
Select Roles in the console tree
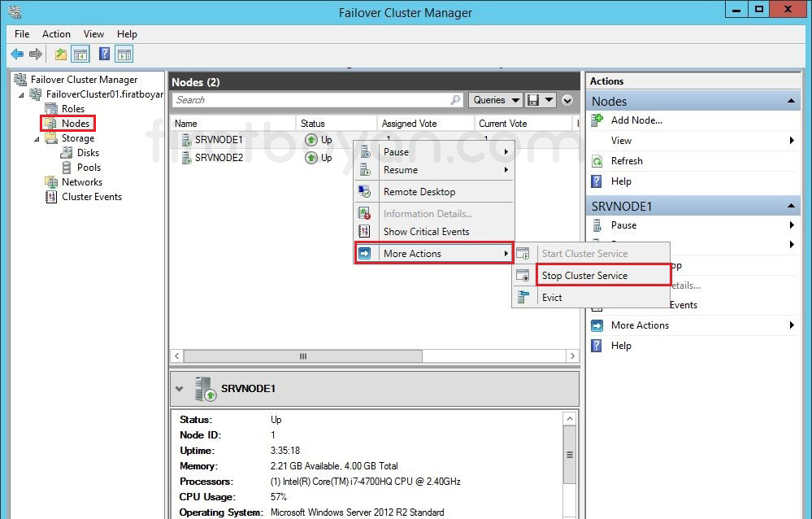pos(72,109)
